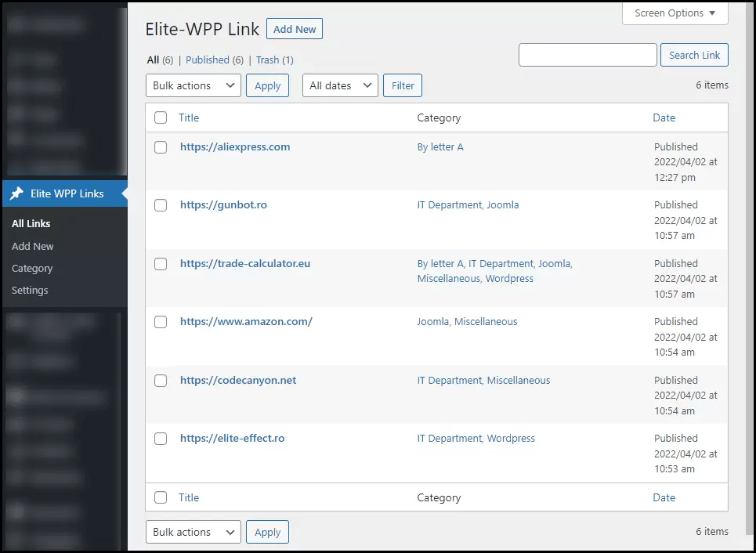Click the Search Link button
756x553 pixels.
(694, 55)
